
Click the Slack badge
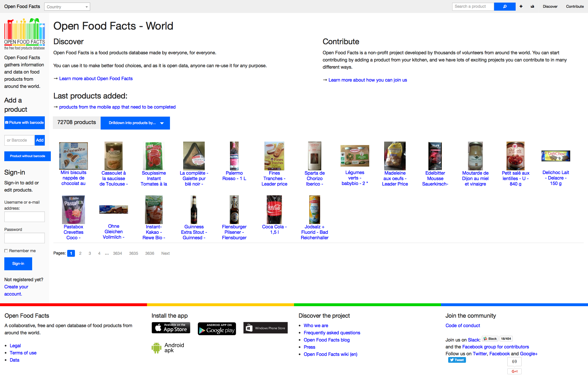pos(490,339)
